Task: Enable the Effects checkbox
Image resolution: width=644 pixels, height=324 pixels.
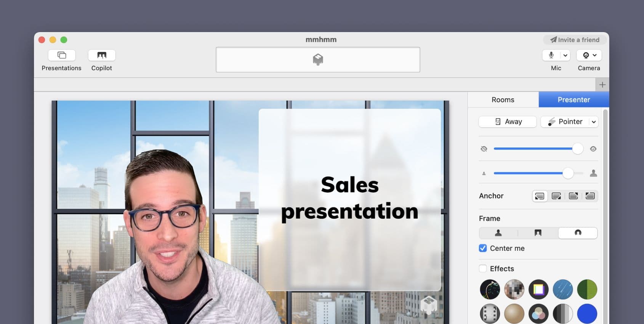Action: coord(483,269)
